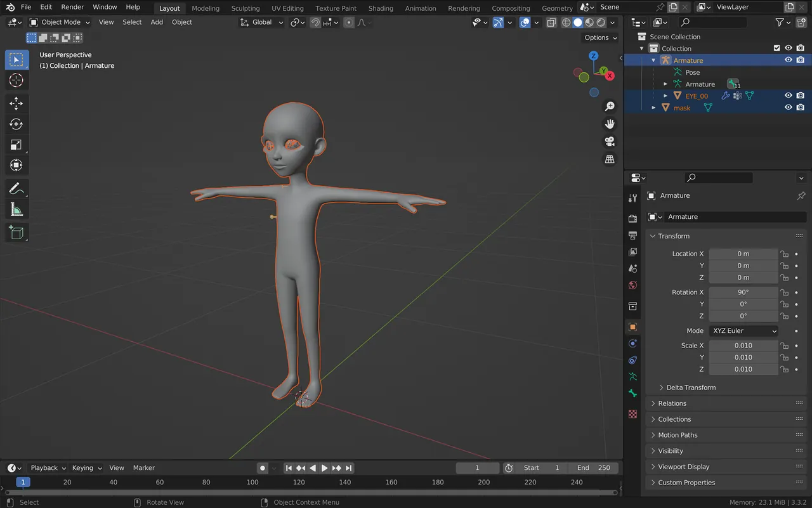The height and width of the screenshot is (508, 812).
Task: Open the Physics properties tab
Action: coord(632,360)
